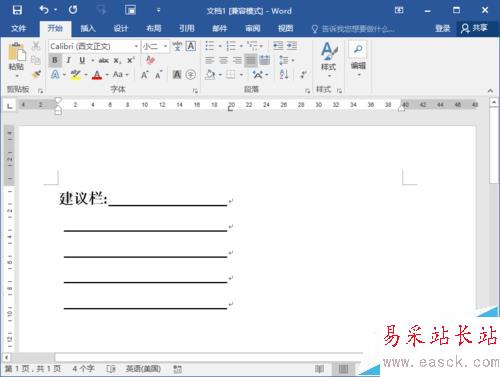Apply character border icon
The image size is (500, 377).
pos(191,46)
